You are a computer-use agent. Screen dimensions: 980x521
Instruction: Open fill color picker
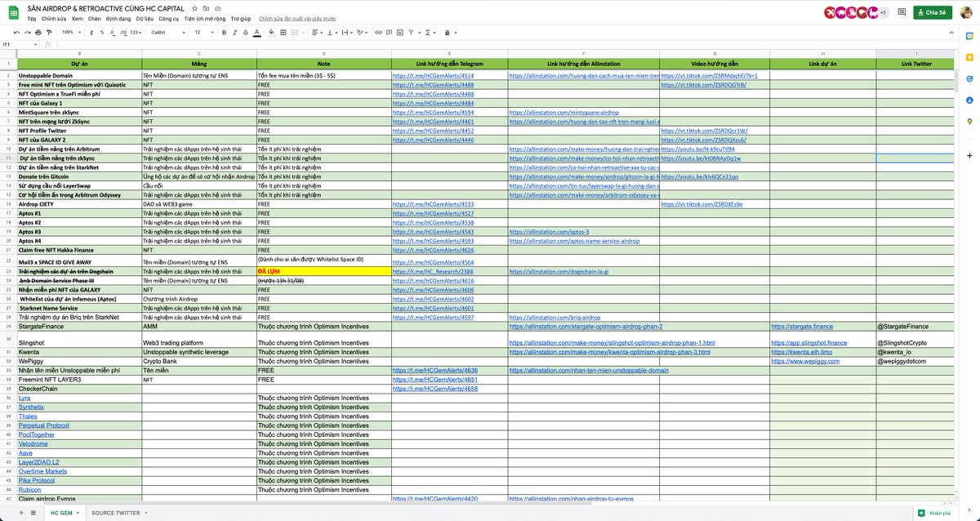[x=272, y=33]
